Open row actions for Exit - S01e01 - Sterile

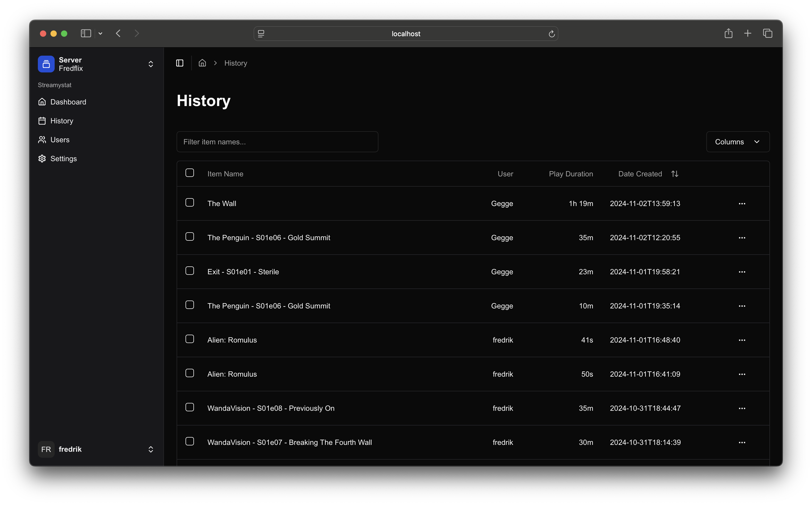pos(742,272)
